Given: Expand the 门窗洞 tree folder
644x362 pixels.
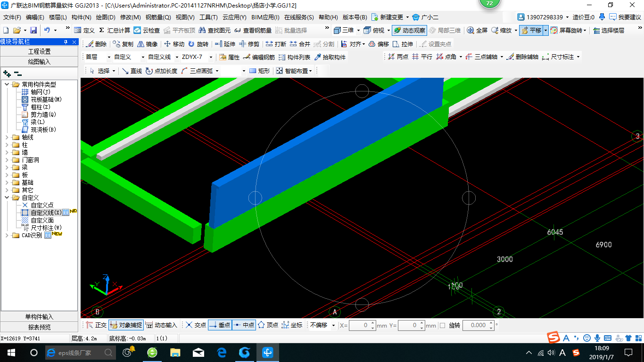Looking at the screenshot, I should click(7, 160).
